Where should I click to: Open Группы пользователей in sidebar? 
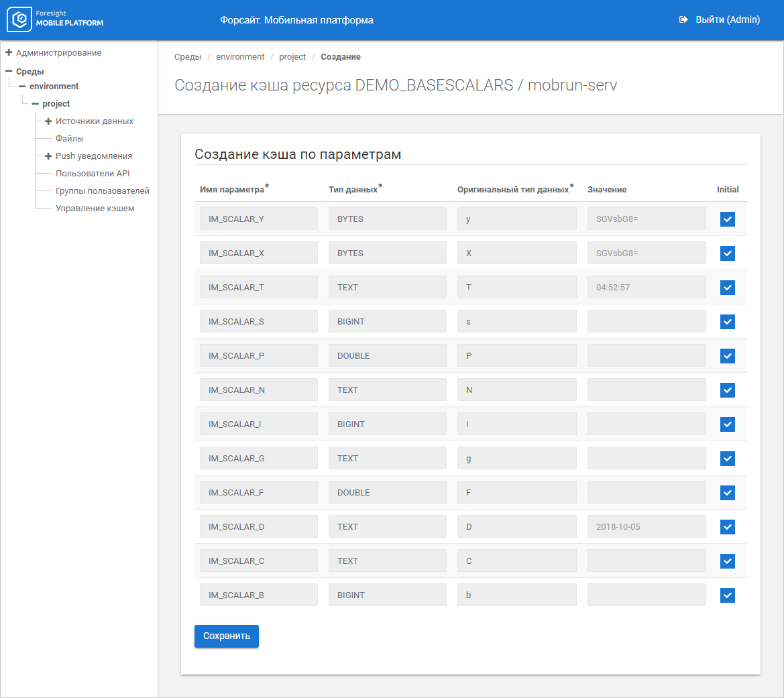[102, 191]
